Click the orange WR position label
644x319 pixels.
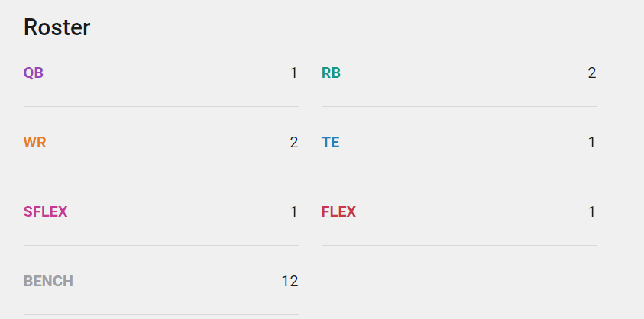[x=35, y=143]
